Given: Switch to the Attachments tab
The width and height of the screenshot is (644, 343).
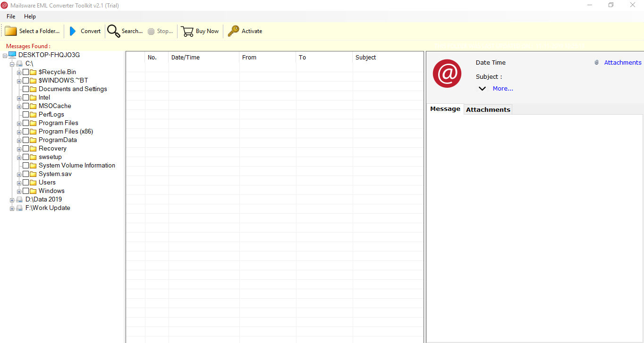Looking at the screenshot, I should 488,109.
